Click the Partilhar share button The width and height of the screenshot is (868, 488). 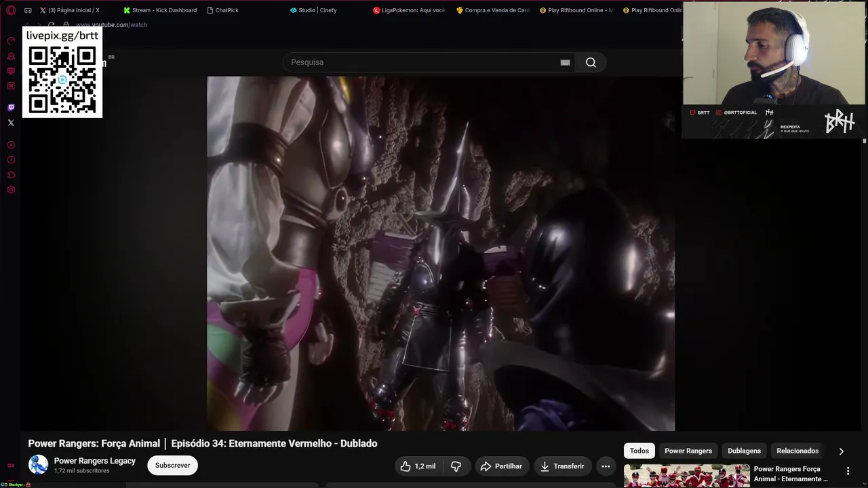pos(501,466)
